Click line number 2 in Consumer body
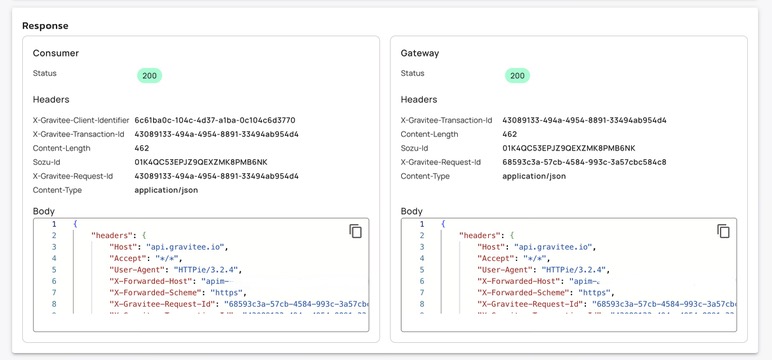This screenshot has height=360, width=772. [x=54, y=235]
